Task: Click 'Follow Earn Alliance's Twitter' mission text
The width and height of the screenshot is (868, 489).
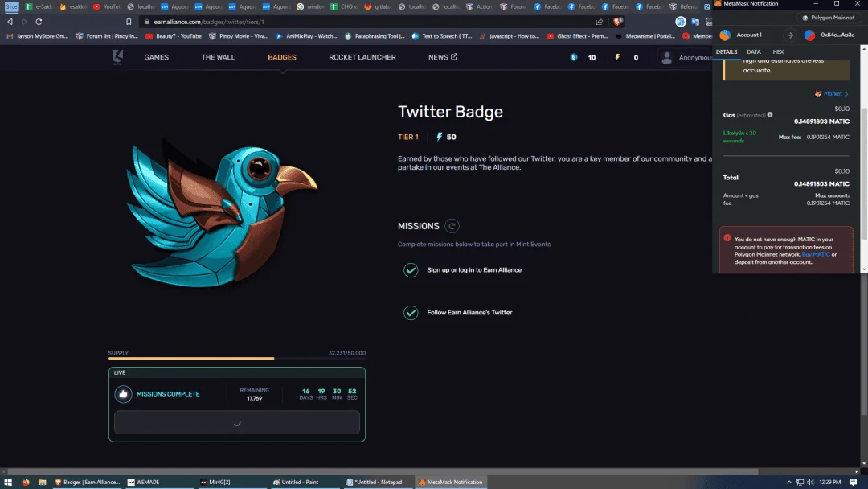Action: [x=469, y=313]
